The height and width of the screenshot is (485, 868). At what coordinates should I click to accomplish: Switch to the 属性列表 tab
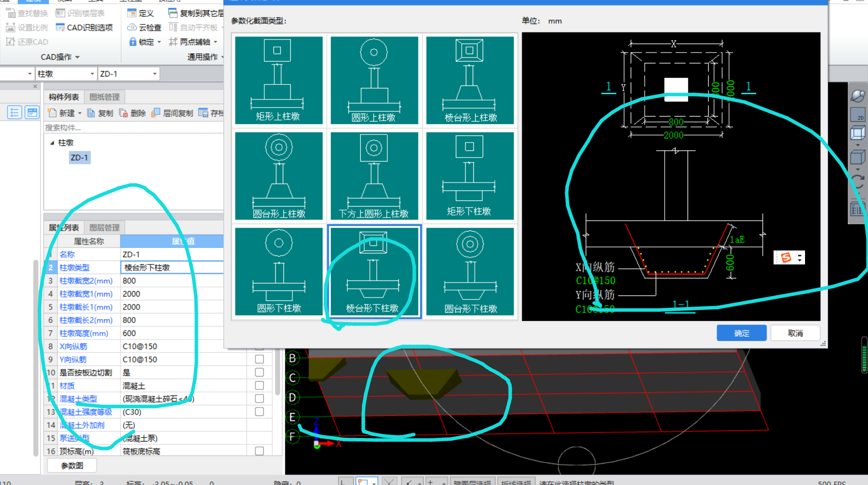coord(63,227)
